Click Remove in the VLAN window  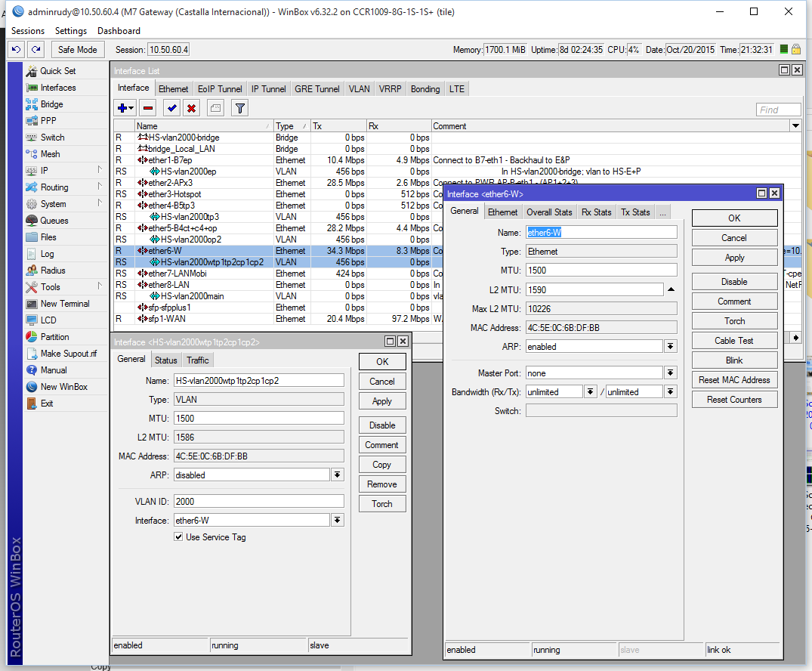click(382, 484)
